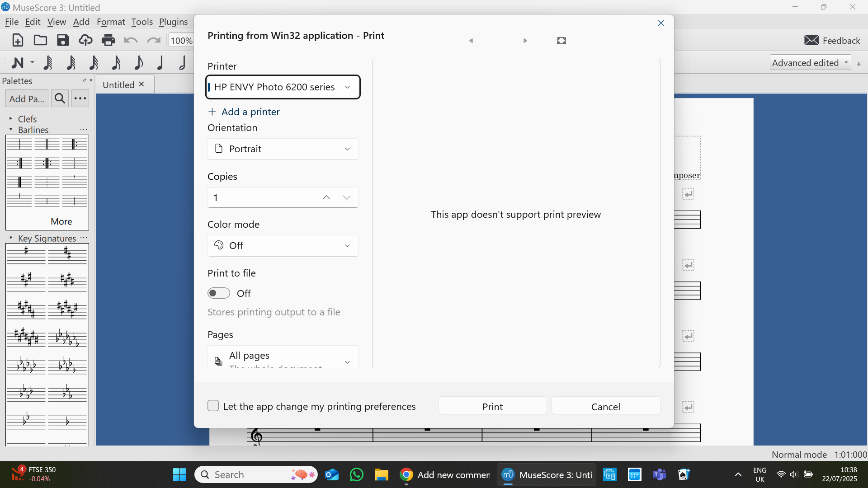Click the taskbar Search box
This screenshot has width=868, height=488.
[256, 474]
